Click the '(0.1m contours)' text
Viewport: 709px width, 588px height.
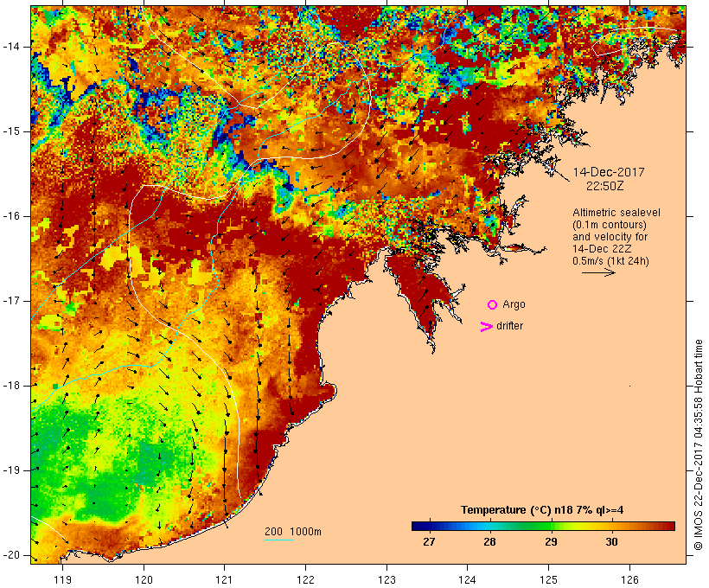click(610, 225)
